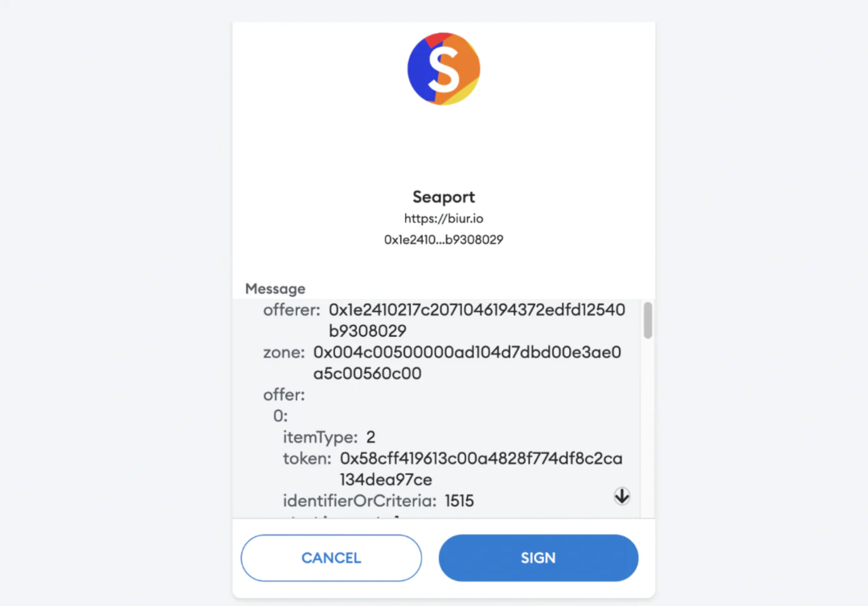Click the Seaport title text

[x=444, y=197]
